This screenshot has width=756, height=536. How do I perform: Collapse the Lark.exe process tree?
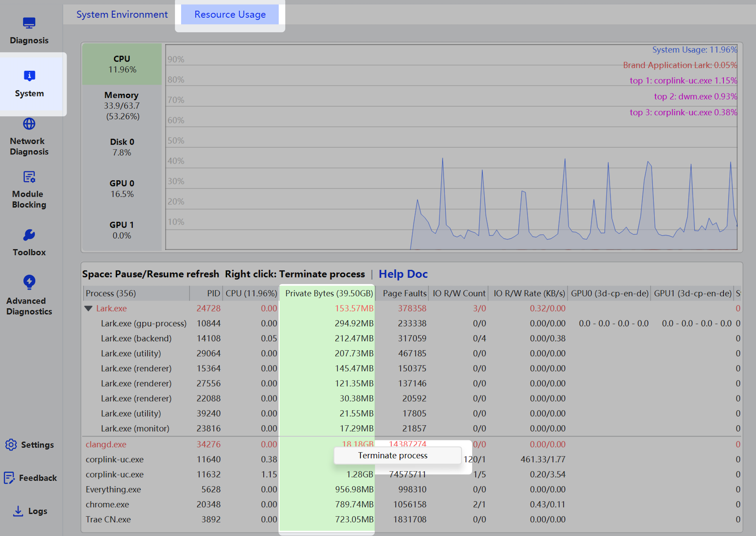[x=89, y=308]
